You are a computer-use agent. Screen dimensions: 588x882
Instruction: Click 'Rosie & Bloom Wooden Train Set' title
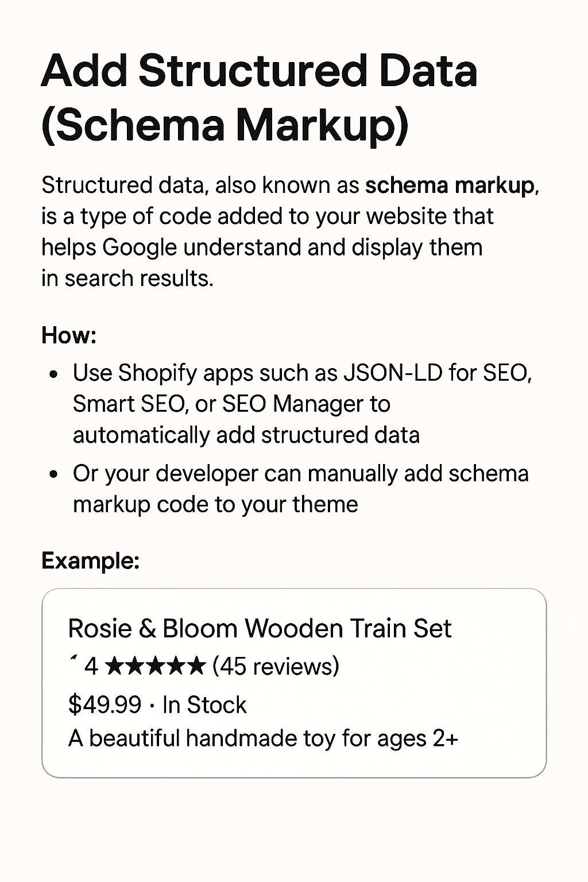[x=260, y=628]
